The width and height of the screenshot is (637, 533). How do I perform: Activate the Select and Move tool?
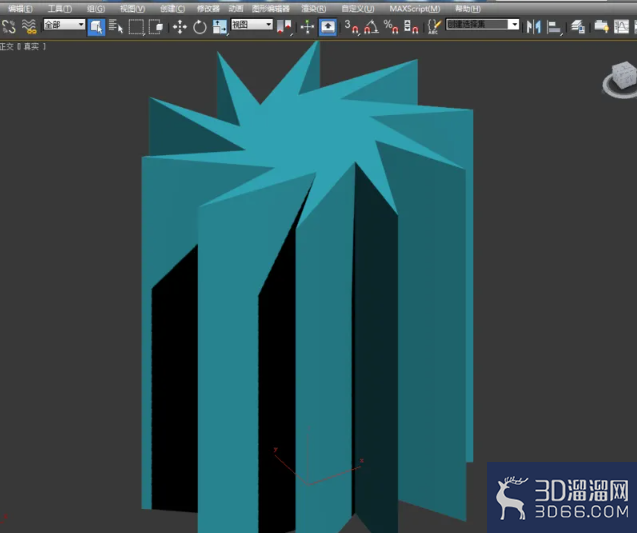pos(180,27)
